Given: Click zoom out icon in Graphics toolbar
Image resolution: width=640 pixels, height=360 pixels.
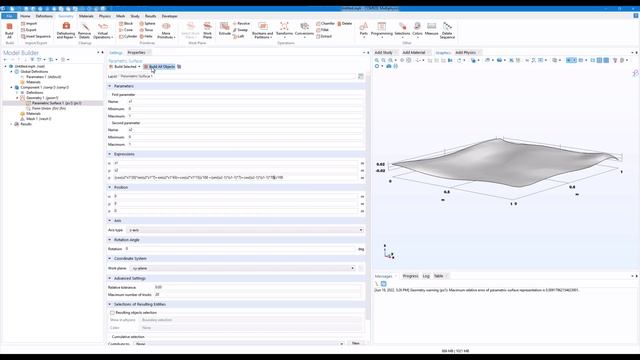Looking at the screenshot, I should (x=383, y=60).
